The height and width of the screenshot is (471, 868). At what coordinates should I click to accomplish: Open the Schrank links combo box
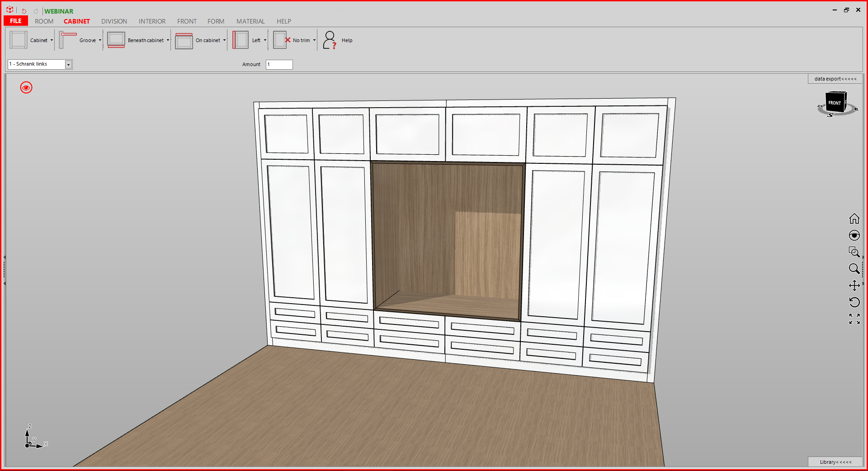tap(68, 64)
